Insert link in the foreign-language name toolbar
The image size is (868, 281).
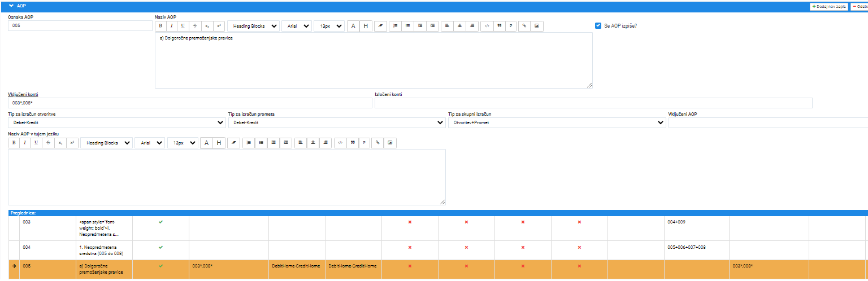(377, 143)
